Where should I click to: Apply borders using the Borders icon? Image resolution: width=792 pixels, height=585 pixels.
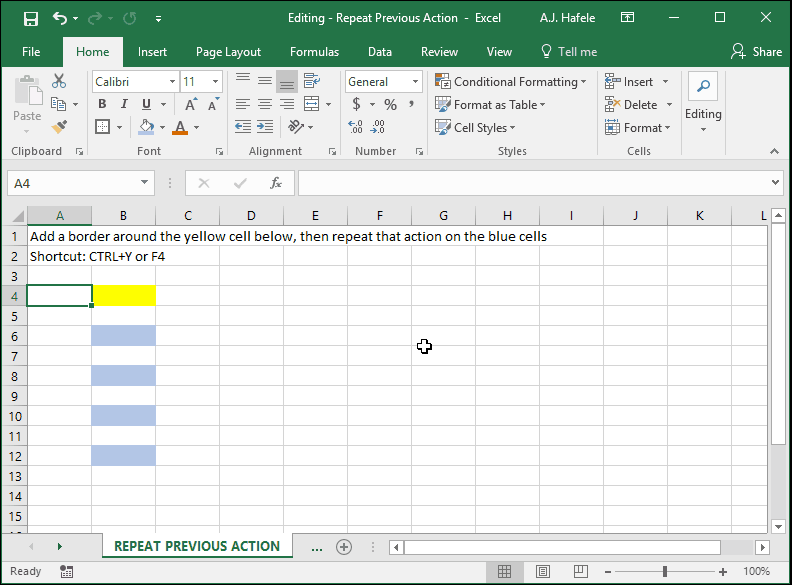coord(103,127)
